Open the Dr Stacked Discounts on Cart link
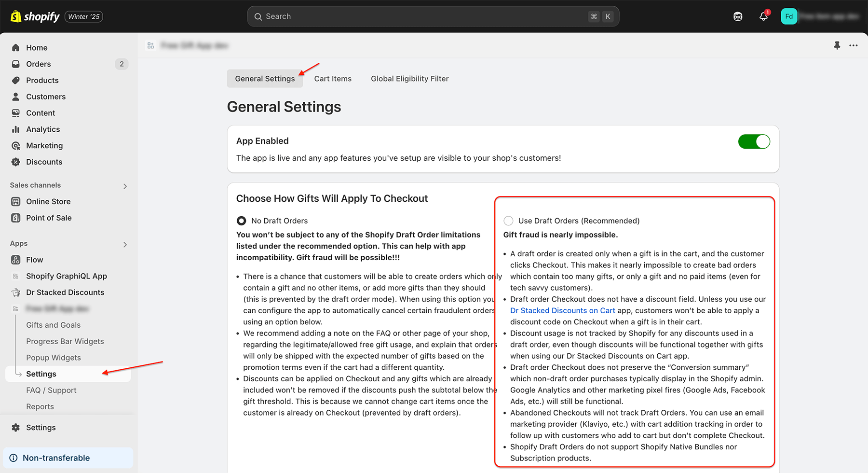Image resolution: width=868 pixels, height=473 pixels. (x=563, y=310)
